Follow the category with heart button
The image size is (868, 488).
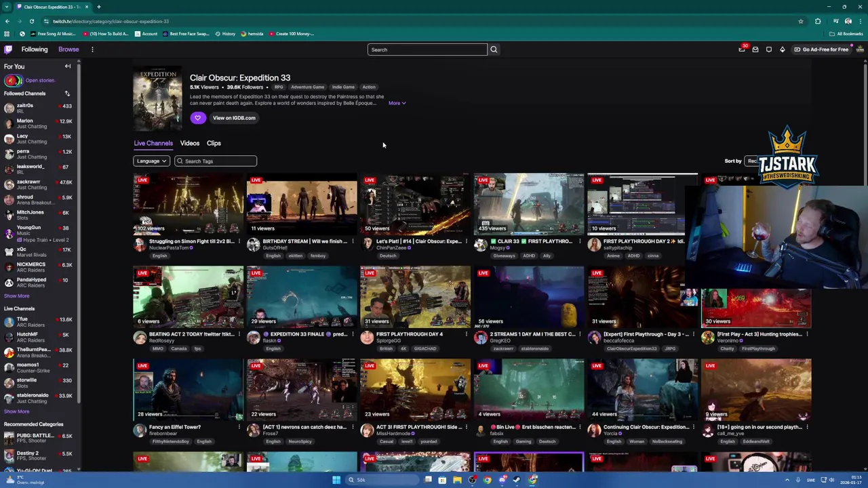click(197, 118)
